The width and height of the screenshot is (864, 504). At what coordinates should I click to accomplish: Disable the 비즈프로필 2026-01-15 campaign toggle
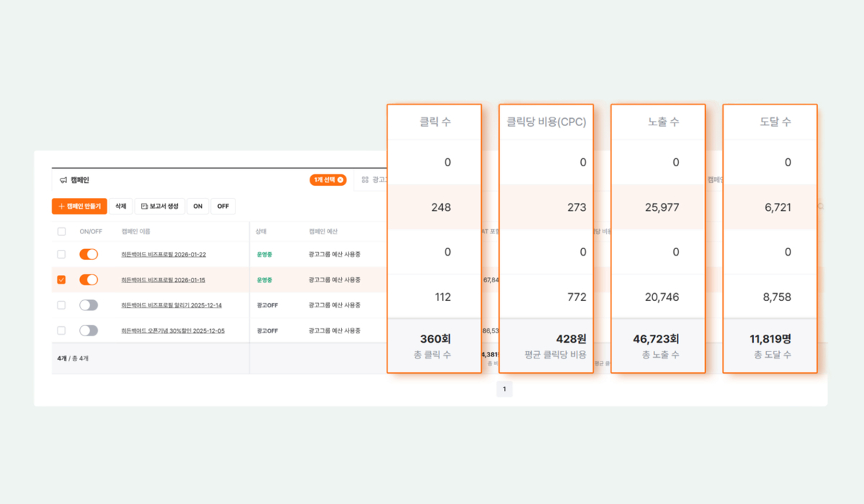coord(89,279)
